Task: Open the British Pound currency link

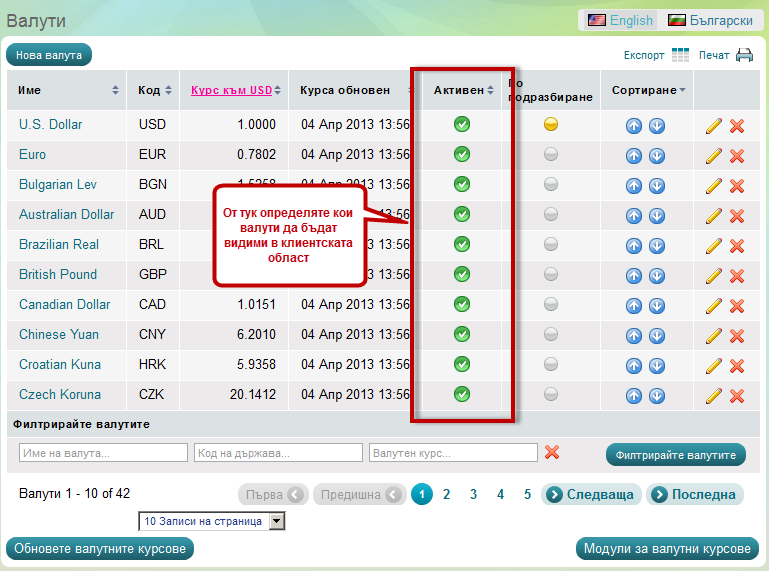Action: pyautogui.click(x=58, y=274)
